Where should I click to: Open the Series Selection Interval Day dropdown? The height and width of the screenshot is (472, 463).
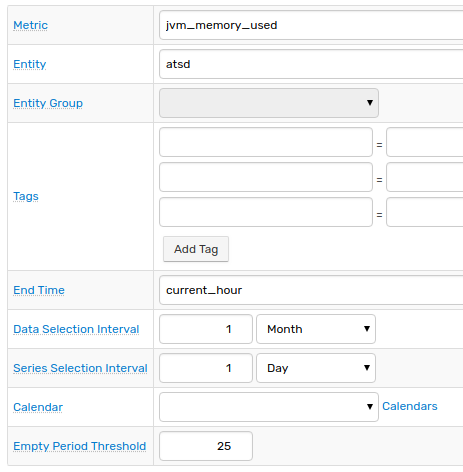pos(316,368)
